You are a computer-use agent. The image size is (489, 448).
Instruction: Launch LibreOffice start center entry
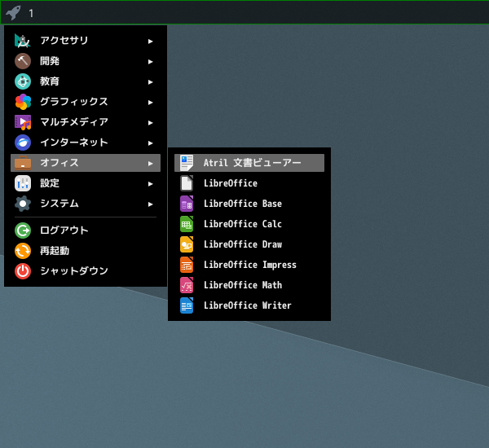(x=249, y=183)
